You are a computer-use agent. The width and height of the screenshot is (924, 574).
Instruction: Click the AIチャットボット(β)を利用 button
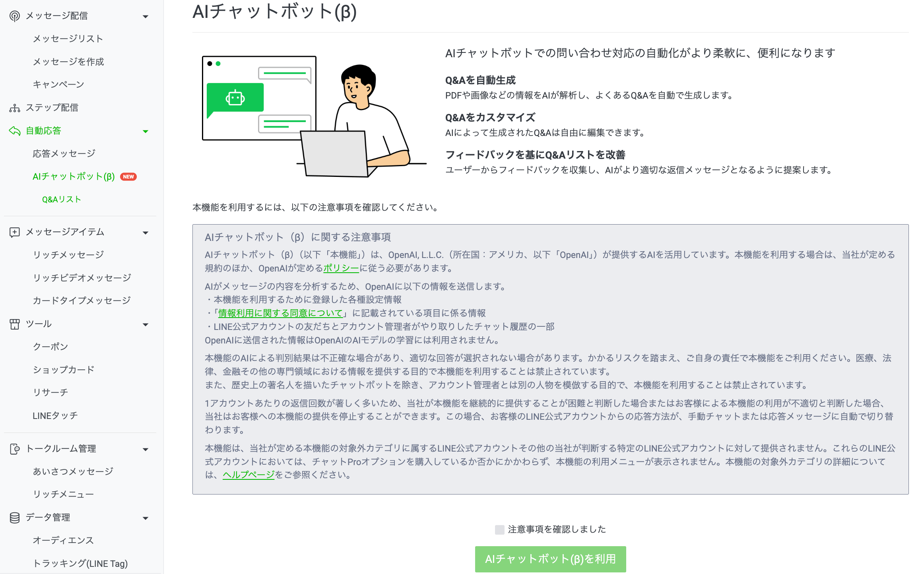click(x=550, y=559)
